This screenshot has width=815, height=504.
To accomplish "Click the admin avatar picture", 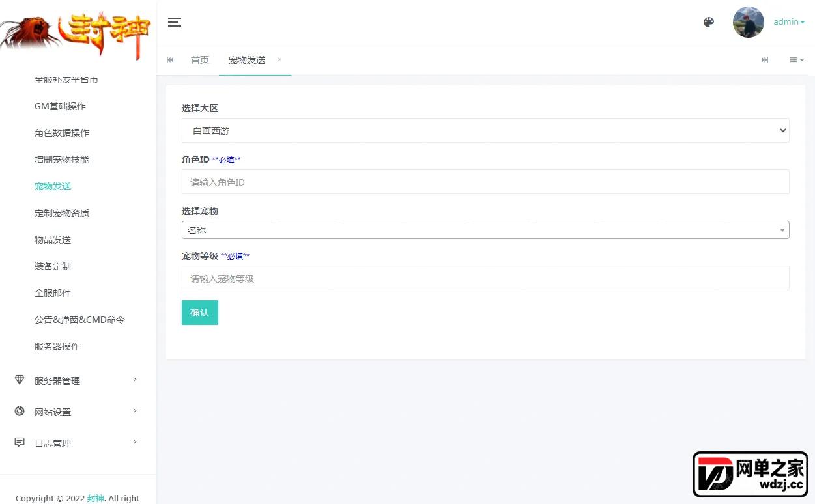I will 749,22.
